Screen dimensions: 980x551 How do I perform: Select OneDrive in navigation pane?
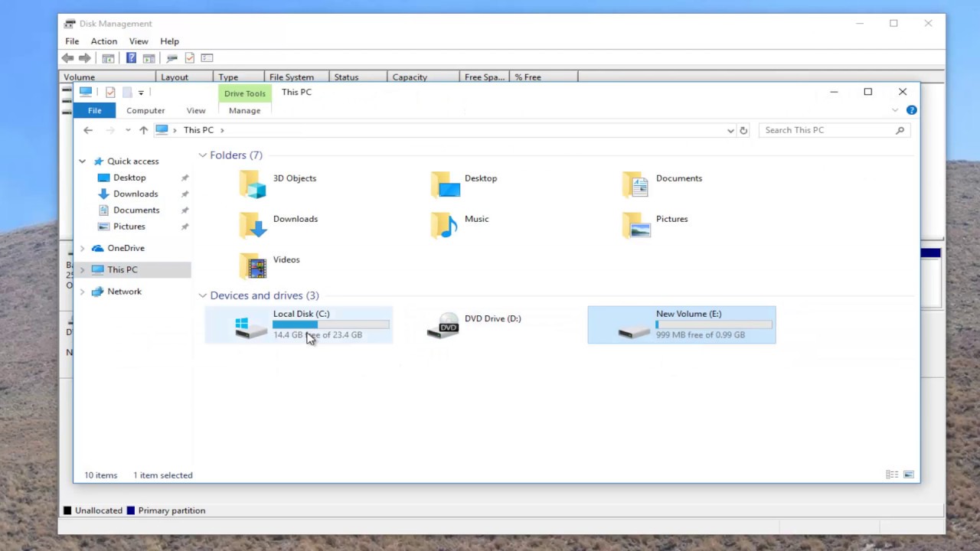tap(126, 248)
